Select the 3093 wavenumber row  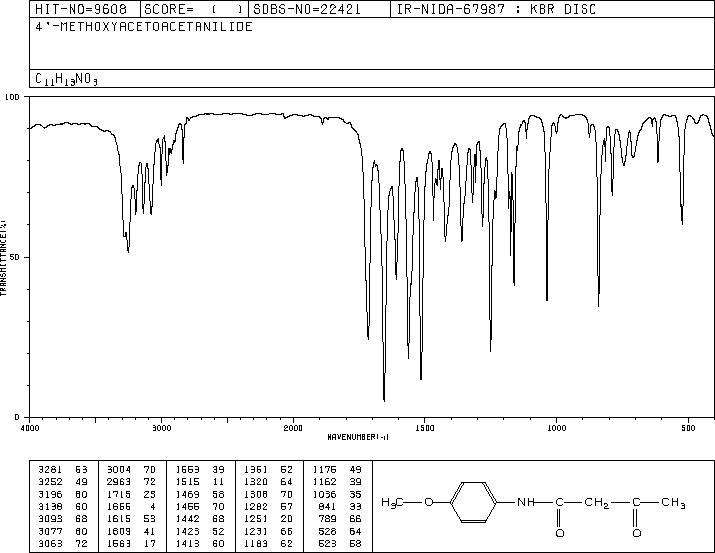(x=62, y=519)
